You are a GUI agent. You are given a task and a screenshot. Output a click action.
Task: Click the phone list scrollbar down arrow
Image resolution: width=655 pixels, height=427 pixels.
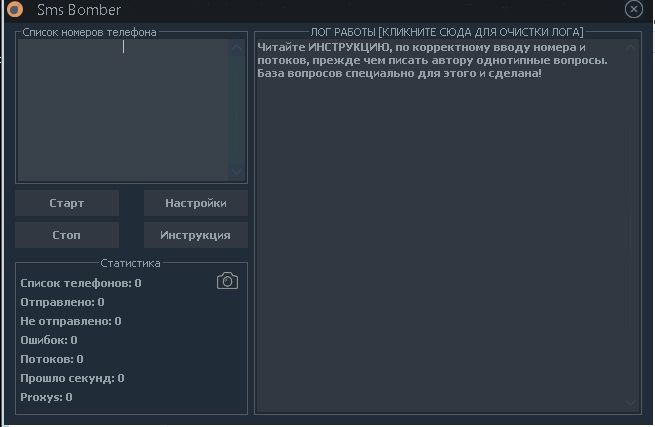pyautogui.click(x=237, y=171)
